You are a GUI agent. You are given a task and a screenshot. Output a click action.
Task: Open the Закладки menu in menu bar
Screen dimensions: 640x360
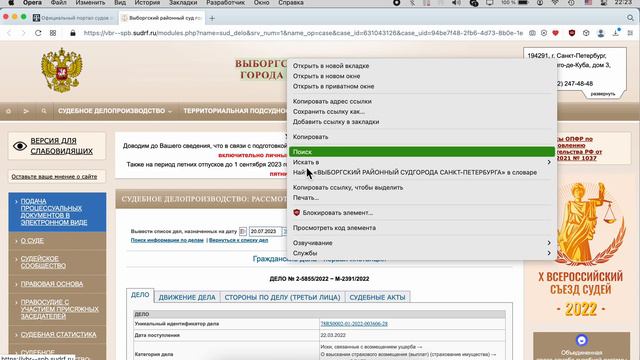(183, 2)
